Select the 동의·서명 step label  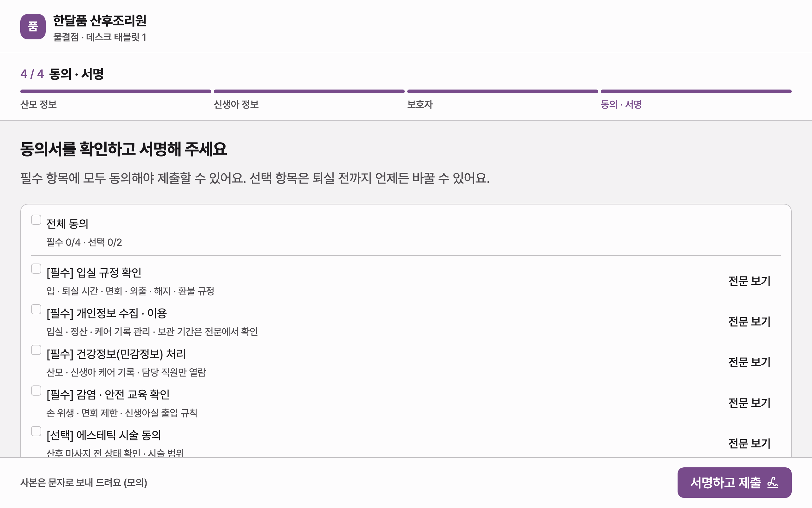pyautogui.click(x=621, y=104)
